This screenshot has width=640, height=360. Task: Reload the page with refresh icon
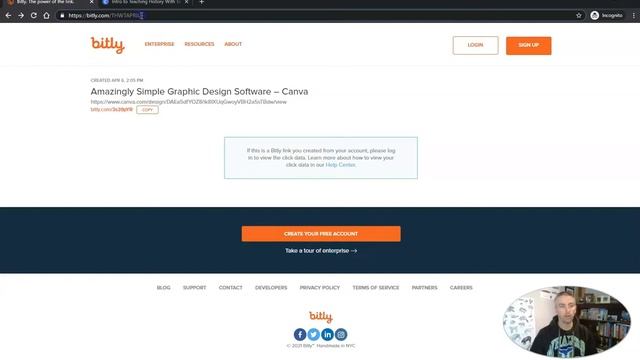(x=33, y=16)
